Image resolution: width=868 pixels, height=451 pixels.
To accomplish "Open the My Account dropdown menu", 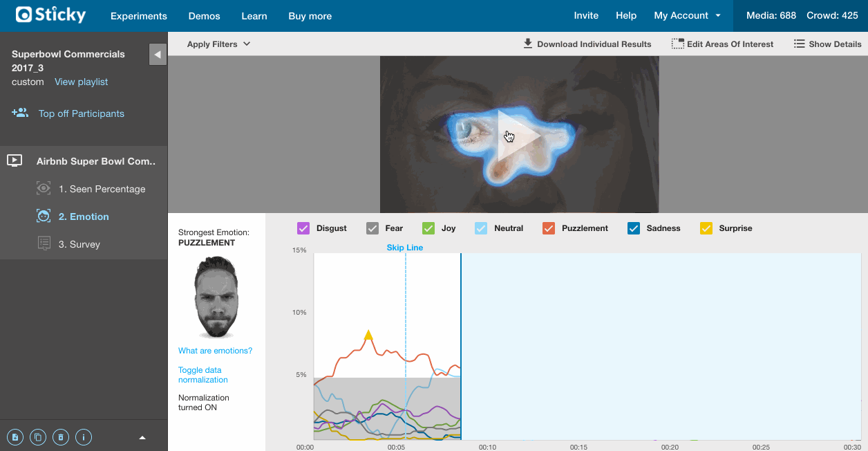I will click(x=687, y=15).
